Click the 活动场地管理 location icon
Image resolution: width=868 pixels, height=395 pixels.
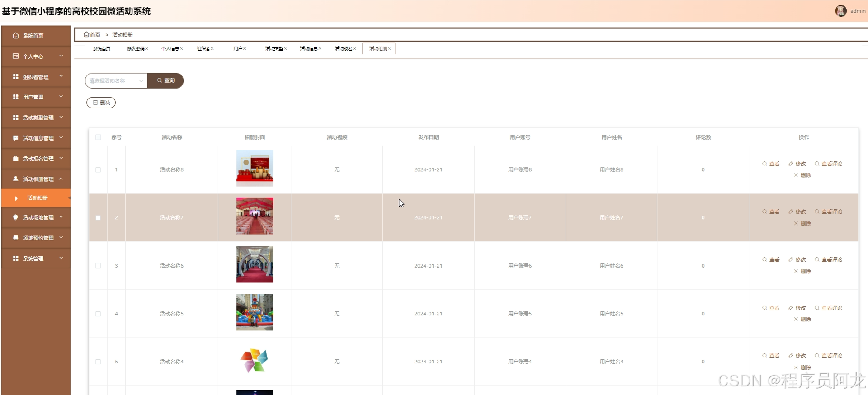[16, 217]
